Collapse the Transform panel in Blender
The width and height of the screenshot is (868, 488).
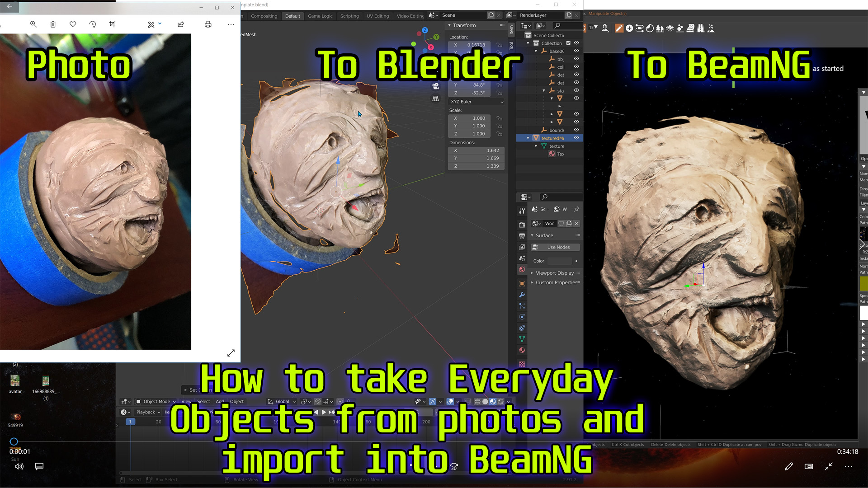click(x=449, y=25)
